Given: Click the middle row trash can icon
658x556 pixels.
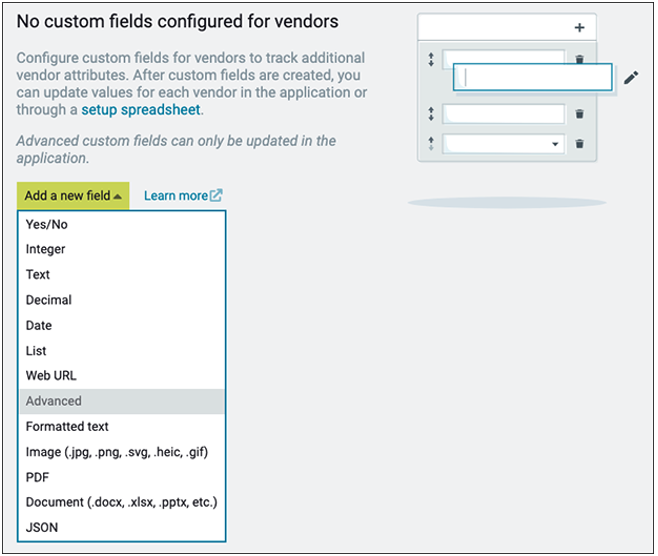Looking at the screenshot, I should click(x=579, y=115).
